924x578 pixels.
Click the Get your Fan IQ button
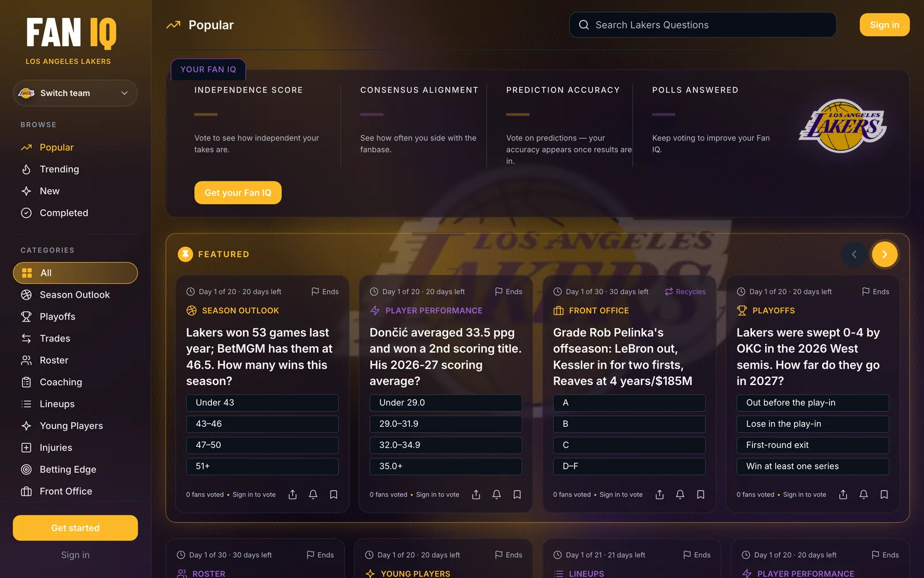[238, 192]
